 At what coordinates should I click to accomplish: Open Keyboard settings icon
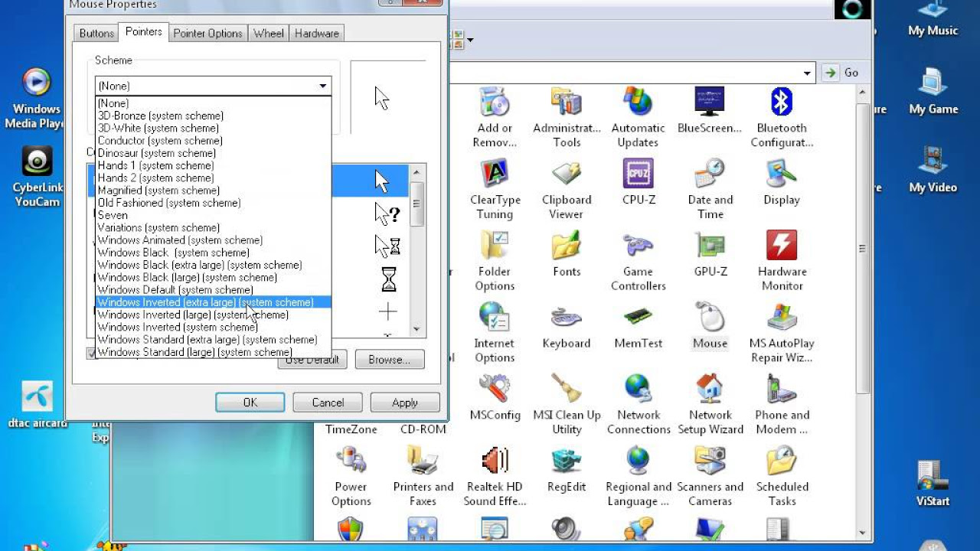tap(567, 318)
